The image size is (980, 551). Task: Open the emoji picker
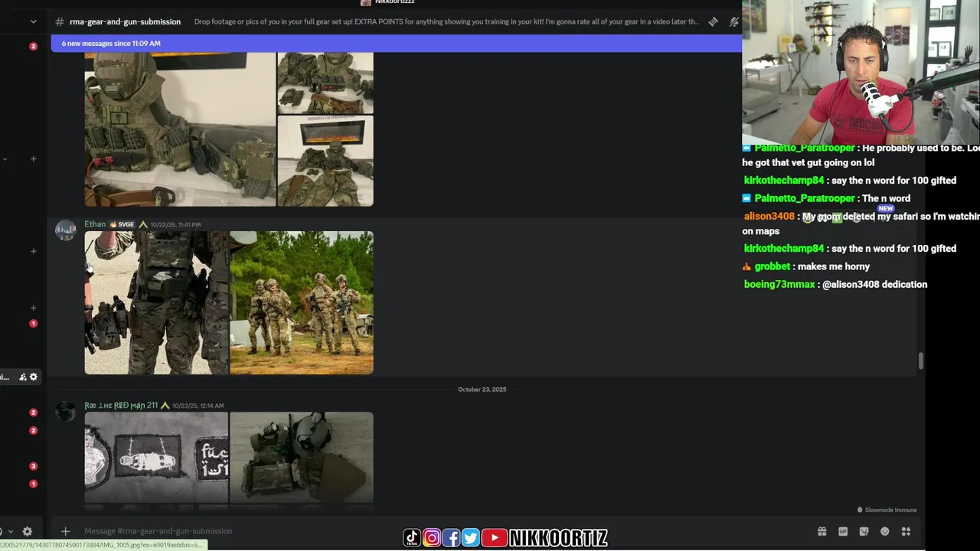885,531
